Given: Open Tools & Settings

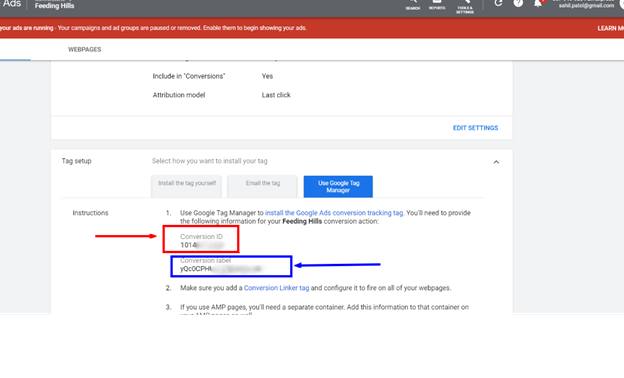Looking at the screenshot, I should point(465,7).
